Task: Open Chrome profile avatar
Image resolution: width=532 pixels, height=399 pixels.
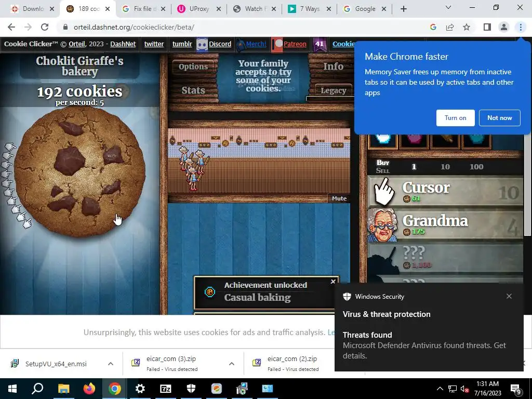Action: 504,27
